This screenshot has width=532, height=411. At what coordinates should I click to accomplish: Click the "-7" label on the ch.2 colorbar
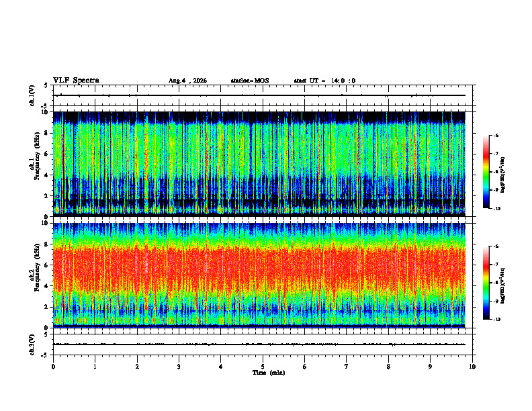click(496, 265)
